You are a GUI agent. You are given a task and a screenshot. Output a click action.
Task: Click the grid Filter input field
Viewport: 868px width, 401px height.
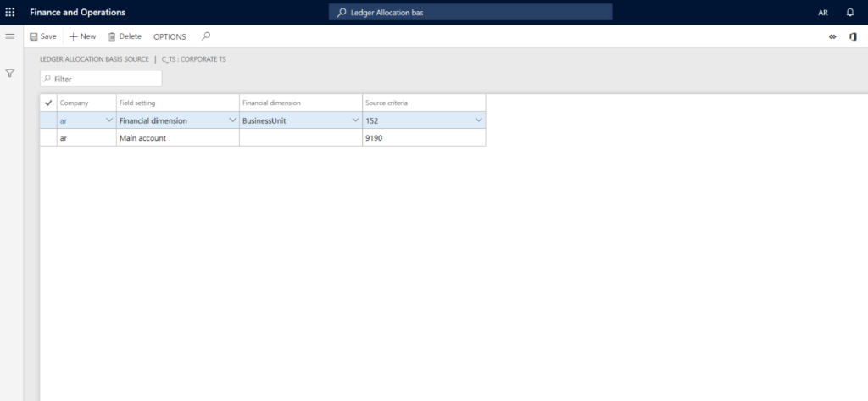105,78
